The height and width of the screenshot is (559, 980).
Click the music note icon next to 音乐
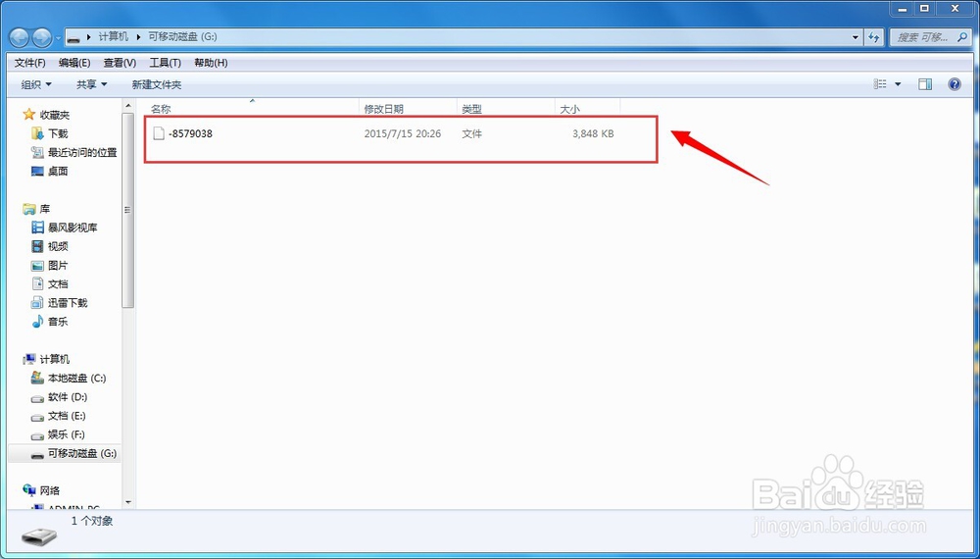pos(37,322)
